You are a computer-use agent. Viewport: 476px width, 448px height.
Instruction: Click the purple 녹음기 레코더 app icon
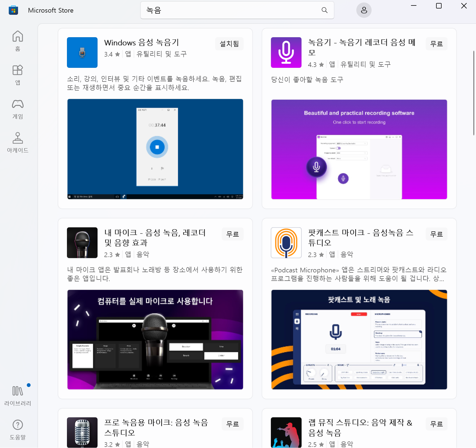tap(286, 53)
